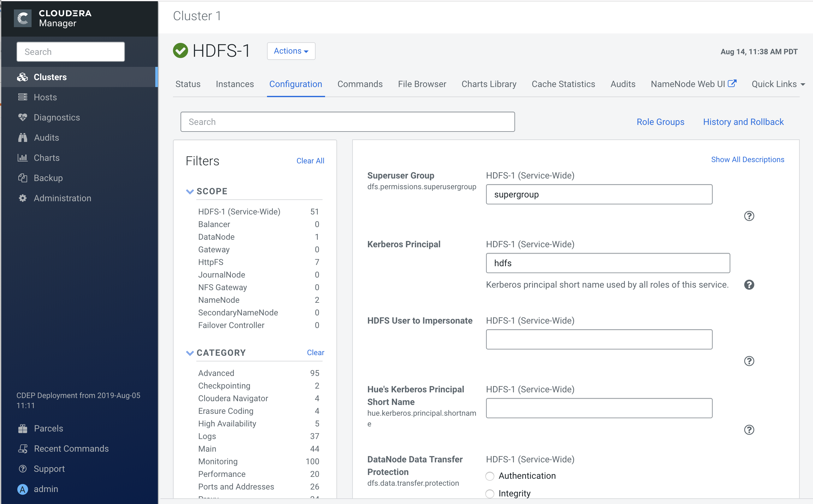Open the Charts Library tab
Screen dimensions: 813x504
click(x=489, y=84)
